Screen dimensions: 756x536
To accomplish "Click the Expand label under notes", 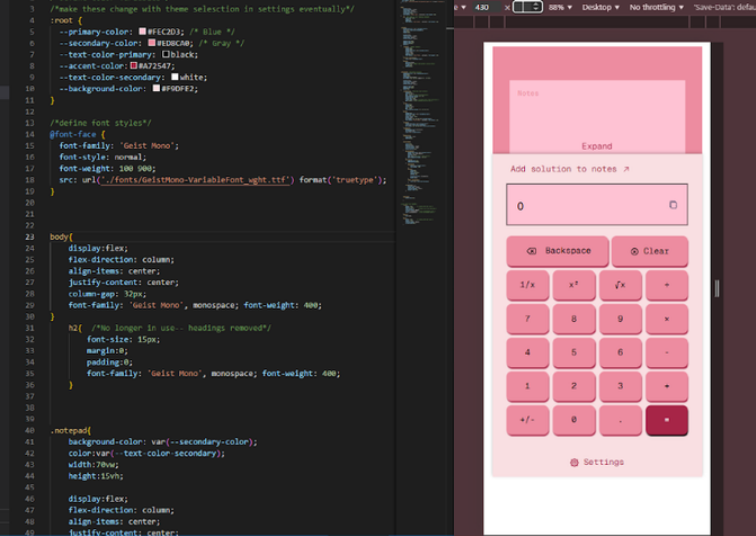I will coord(596,146).
